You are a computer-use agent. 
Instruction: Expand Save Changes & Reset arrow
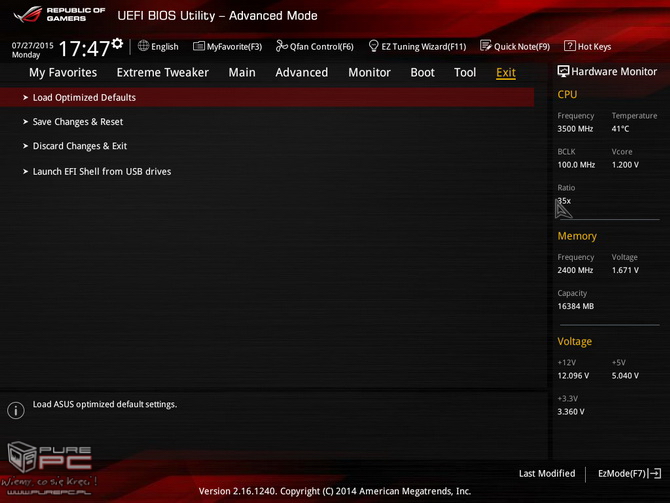(25, 122)
